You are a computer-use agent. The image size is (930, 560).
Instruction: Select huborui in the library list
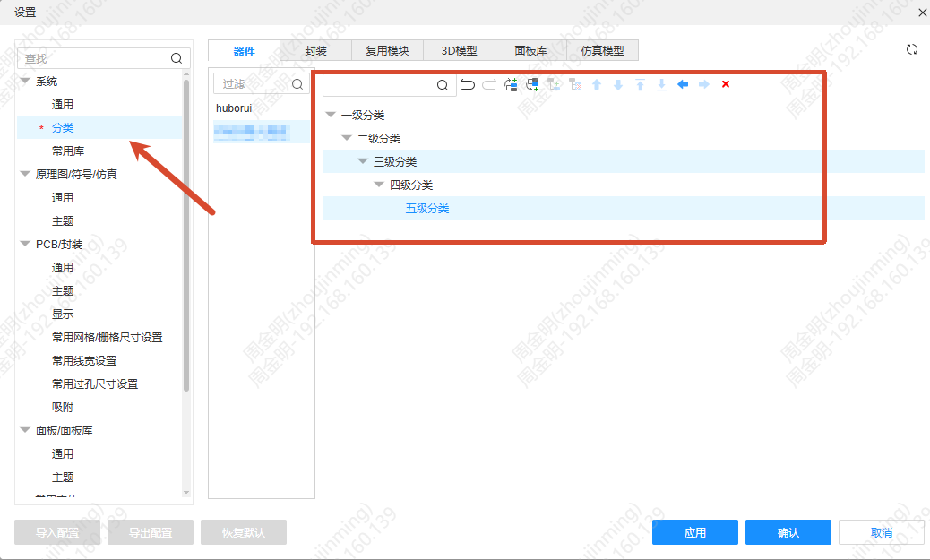(234, 108)
